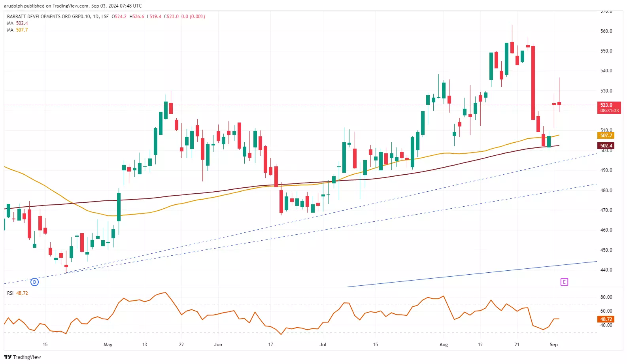The width and height of the screenshot is (627, 364).
Task: Click the 'Sep' date axis label
Action: 553,345
